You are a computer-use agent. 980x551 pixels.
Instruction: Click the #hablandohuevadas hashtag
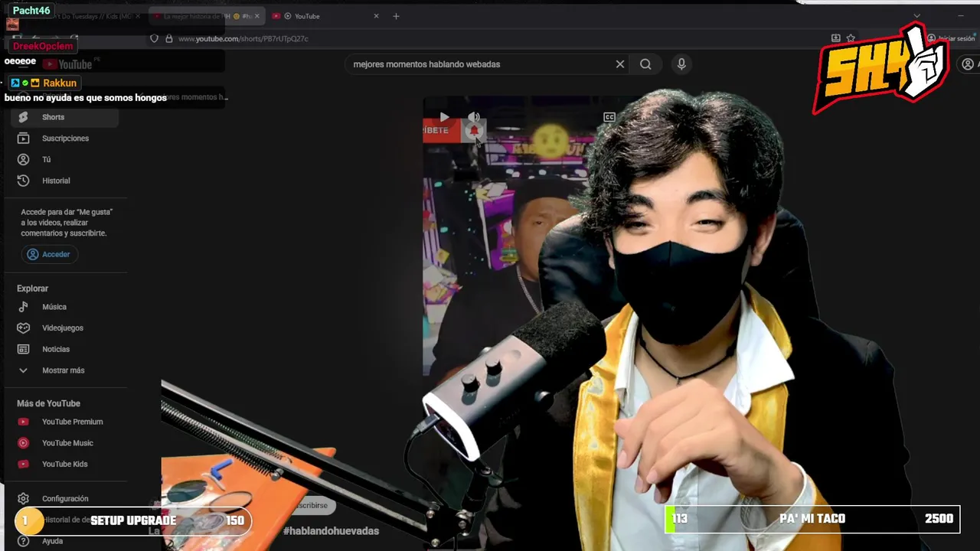click(331, 530)
